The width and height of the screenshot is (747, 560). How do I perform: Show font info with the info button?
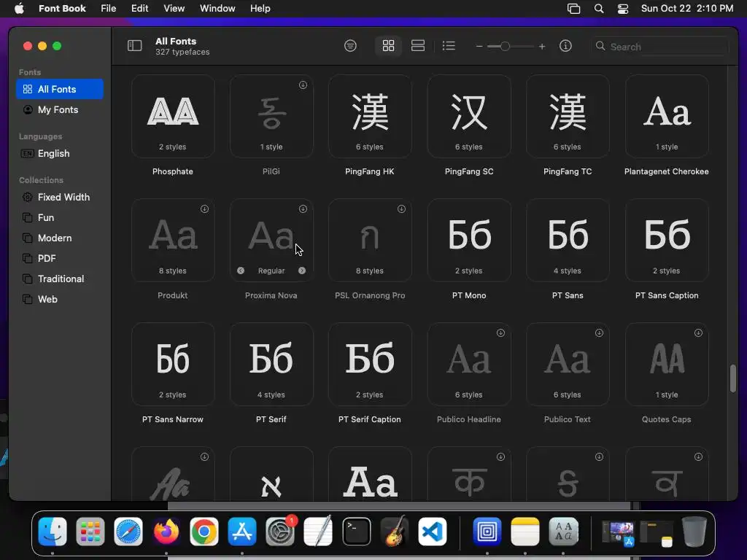565,46
